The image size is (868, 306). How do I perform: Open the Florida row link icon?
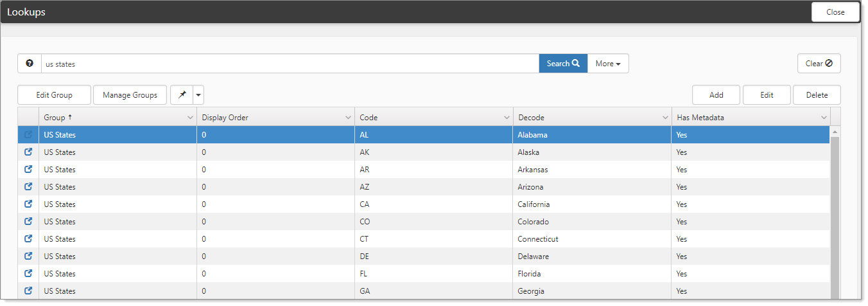click(x=28, y=274)
